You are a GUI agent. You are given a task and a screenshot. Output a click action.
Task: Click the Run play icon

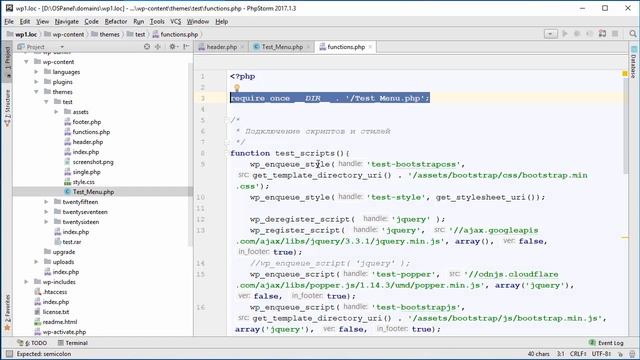click(565, 34)
